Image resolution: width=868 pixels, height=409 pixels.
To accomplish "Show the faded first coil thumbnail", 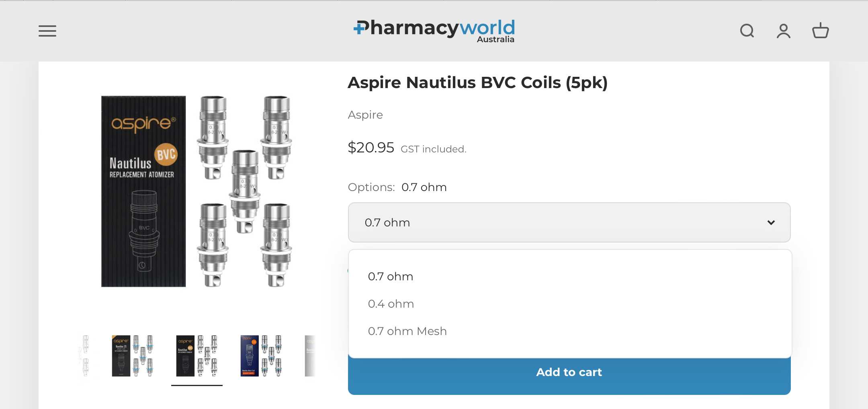I will [x=85, y=356].
